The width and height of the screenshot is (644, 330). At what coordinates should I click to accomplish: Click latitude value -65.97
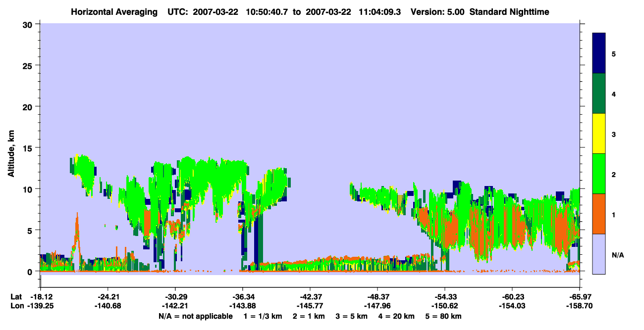tap(580, 297)
